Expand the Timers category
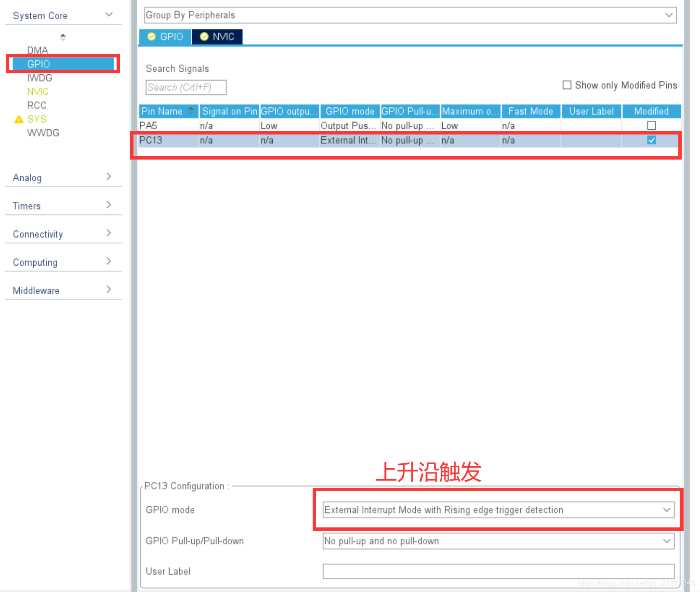Image resolution: width=700 pixels, height=592 pixels. (63, 206)
